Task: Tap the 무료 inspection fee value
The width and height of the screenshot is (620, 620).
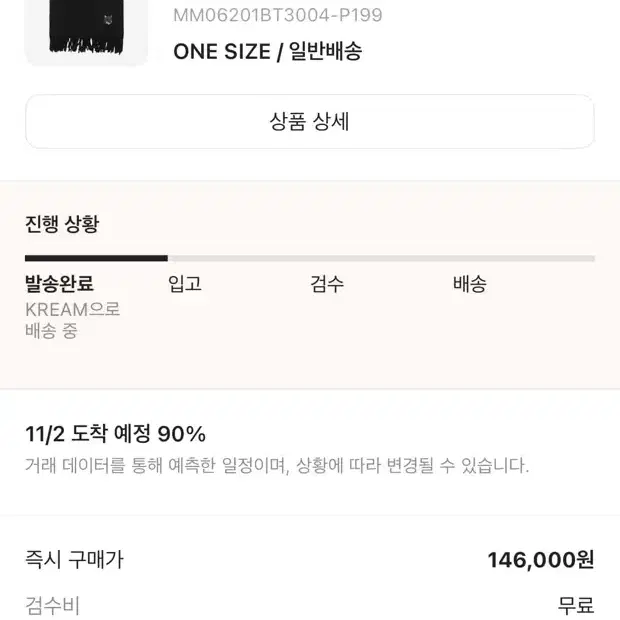Action: pyautogui.click(x=576, y=605)
